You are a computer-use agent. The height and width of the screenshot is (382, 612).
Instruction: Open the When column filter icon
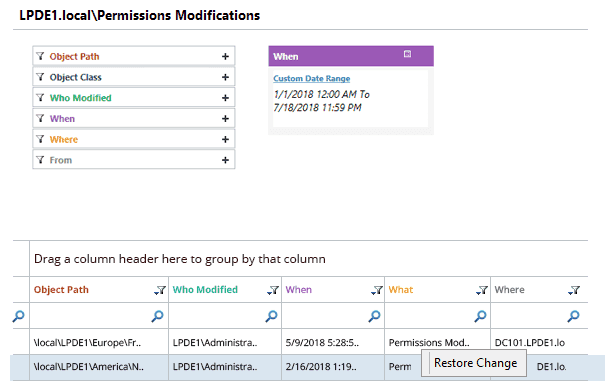(x=377, y=290)
